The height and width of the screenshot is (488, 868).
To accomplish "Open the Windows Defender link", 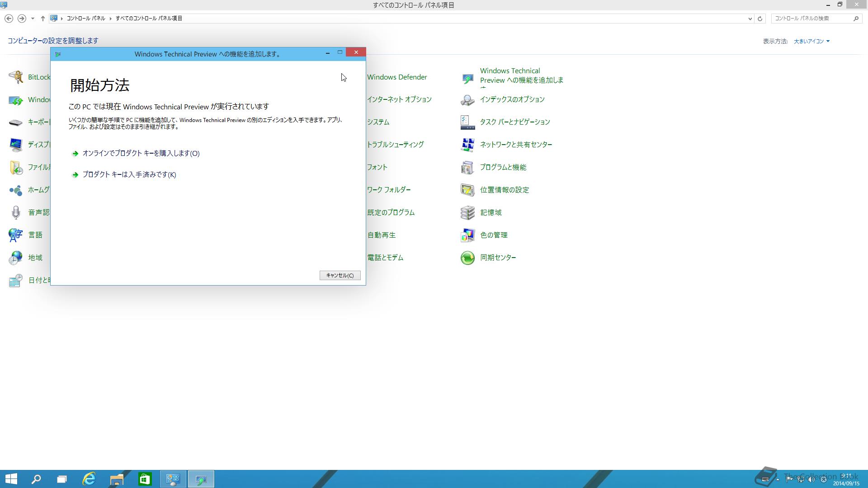I will (x=397, y=77).
